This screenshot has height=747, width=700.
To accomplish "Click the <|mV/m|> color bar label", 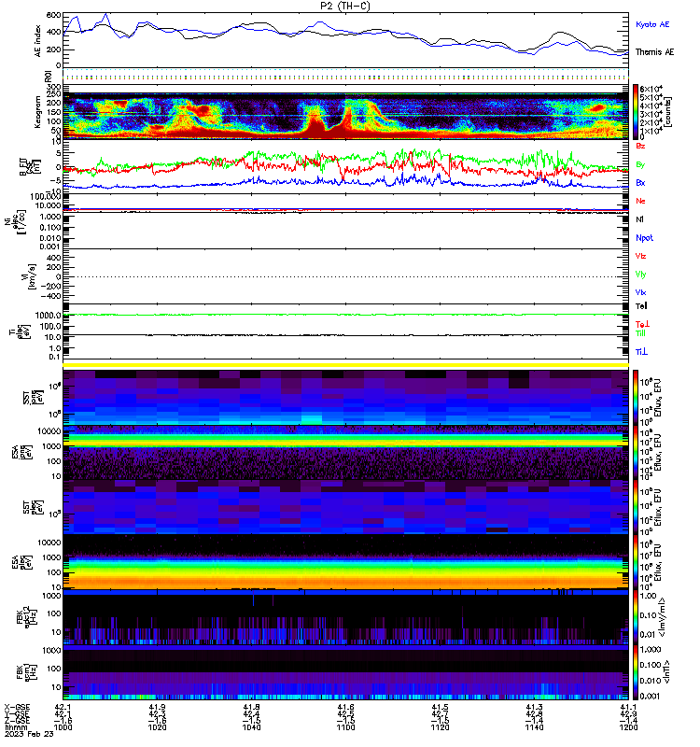I will point(662,617).
